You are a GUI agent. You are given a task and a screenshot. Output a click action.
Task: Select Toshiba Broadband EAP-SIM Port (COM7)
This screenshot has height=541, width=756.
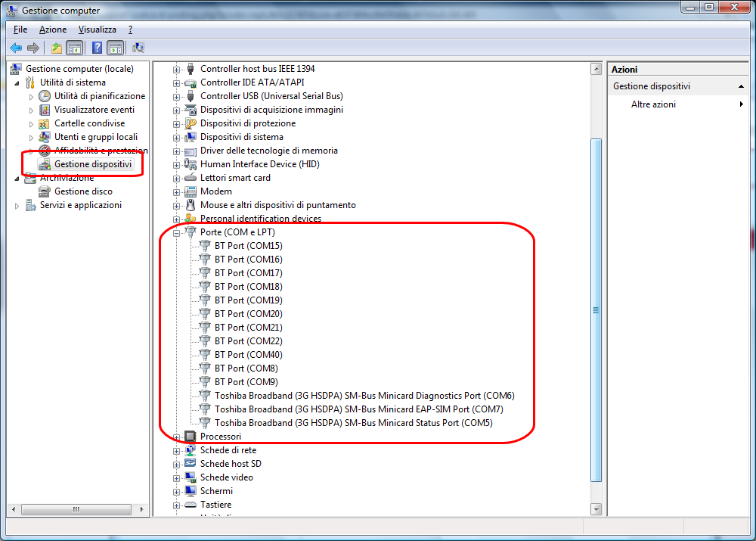(x=358, y=409)
